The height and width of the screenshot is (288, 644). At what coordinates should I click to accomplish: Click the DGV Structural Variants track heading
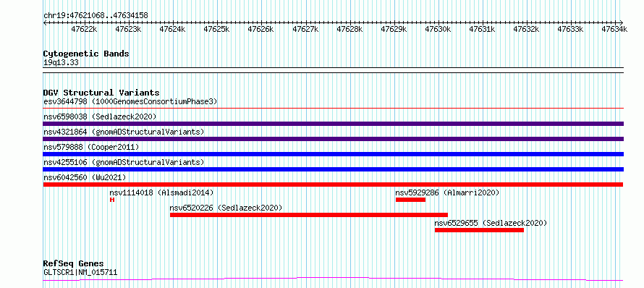coord(101,93)
